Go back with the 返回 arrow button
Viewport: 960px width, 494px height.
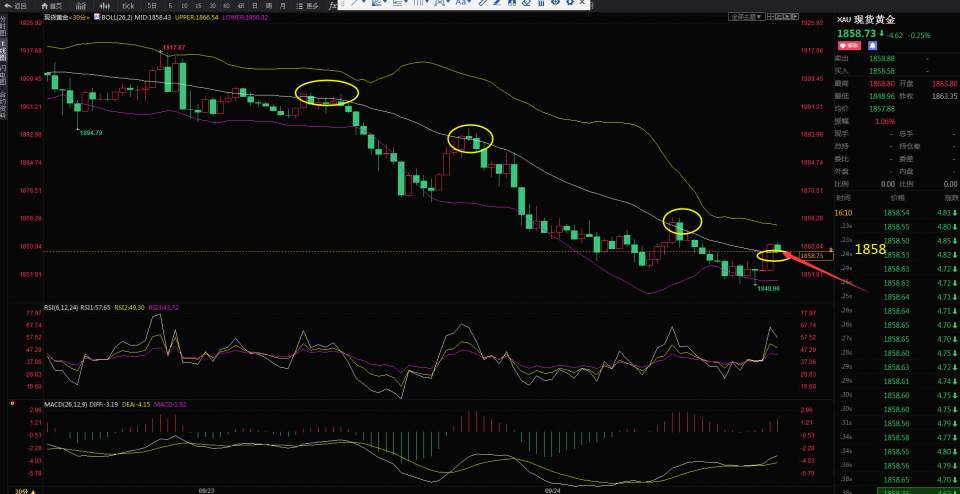[14, 6]
